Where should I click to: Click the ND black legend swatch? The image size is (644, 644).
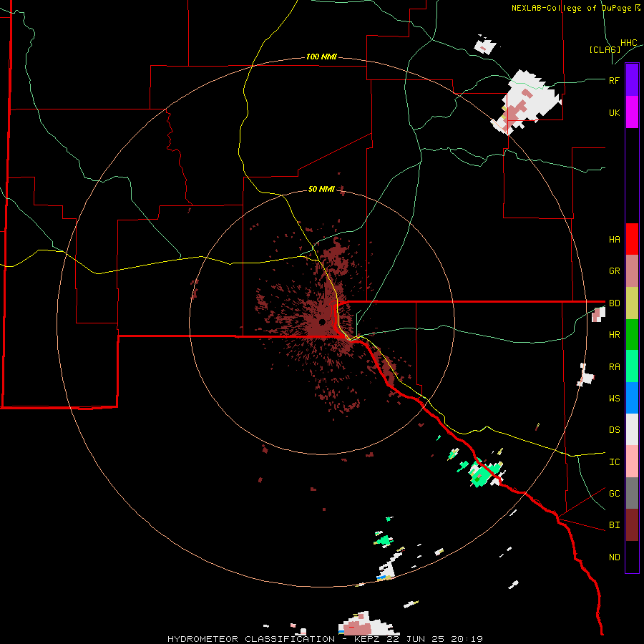(x=632, y=557)
